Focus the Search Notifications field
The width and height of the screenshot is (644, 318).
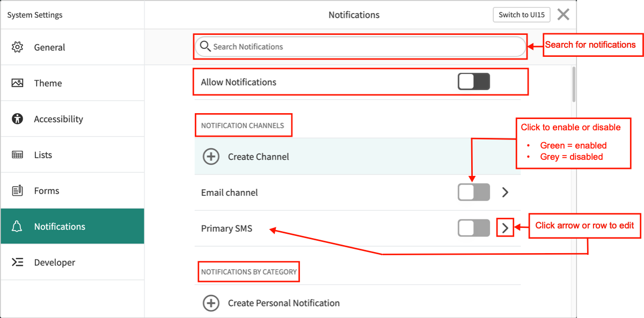(x=360, y=47)
